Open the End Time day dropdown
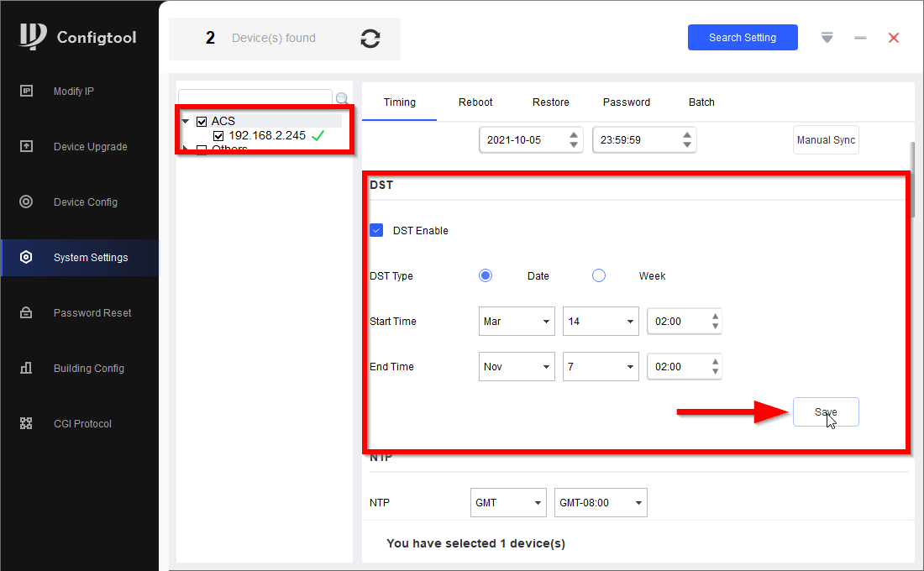The image size is (924, 571). point(601,367)
